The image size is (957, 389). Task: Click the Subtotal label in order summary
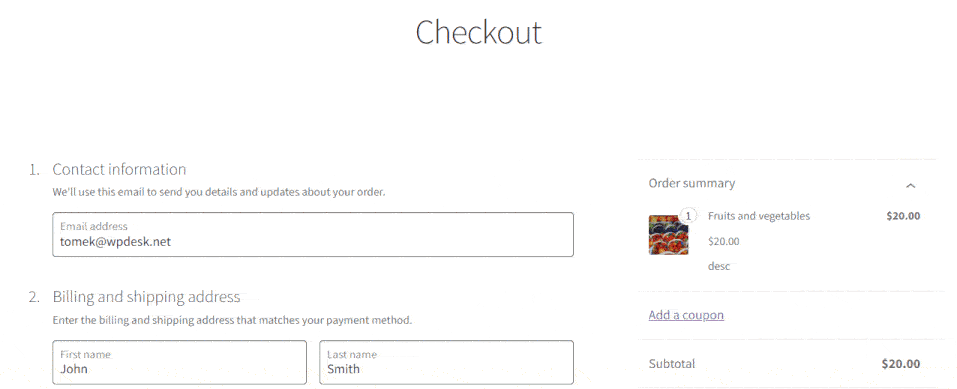tap(671, 364)
